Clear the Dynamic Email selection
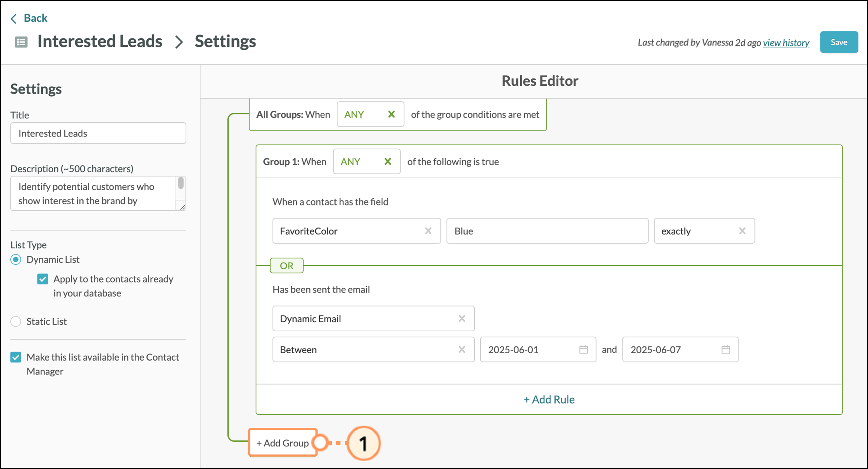Viewport: 868px width, 469px height. (462, 319)
